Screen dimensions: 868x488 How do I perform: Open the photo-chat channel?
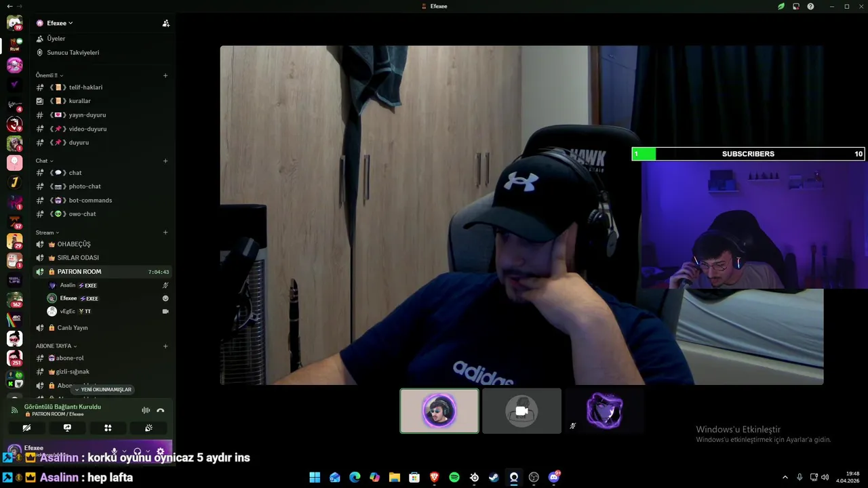102,186
